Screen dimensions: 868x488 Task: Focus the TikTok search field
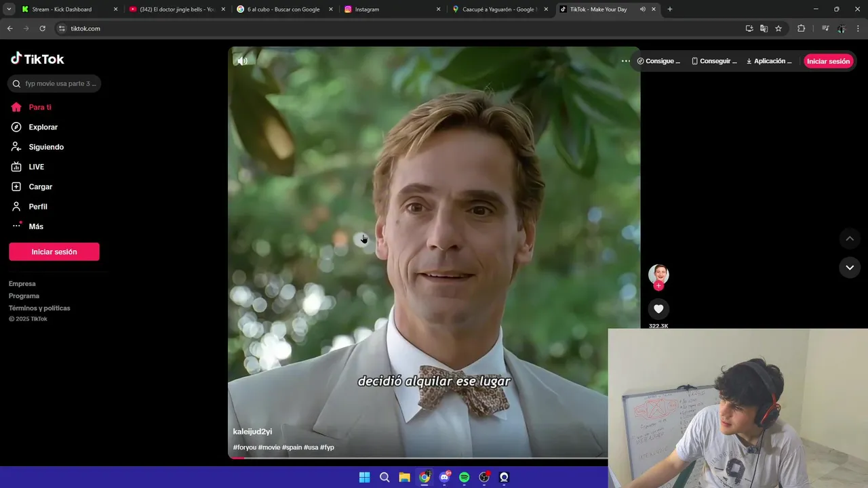[x=54, y=83]
